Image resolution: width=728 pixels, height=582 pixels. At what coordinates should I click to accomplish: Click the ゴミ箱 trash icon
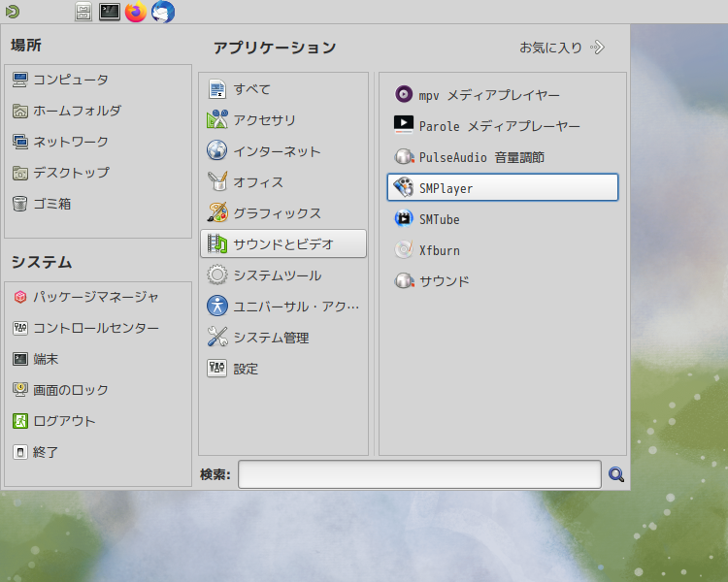click(x=20, y=204)
